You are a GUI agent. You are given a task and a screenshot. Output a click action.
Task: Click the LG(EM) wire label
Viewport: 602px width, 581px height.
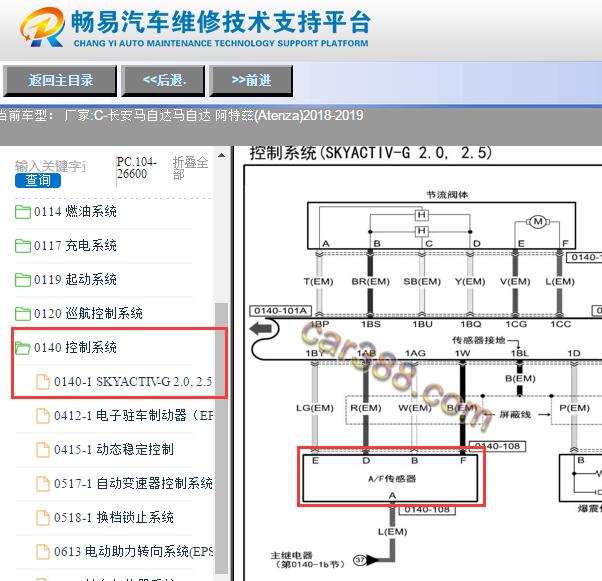315,408
